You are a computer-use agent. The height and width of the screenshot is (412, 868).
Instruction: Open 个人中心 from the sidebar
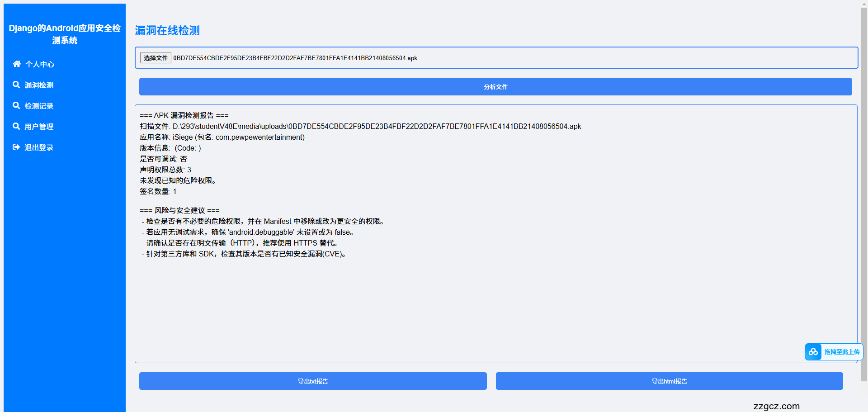tap(39, 64)
